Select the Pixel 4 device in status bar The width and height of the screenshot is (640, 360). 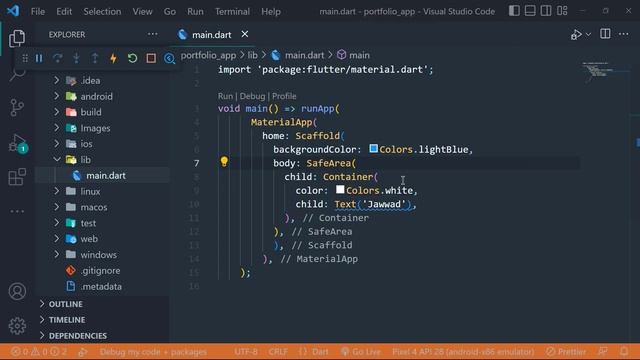click(x=463, y=351)
